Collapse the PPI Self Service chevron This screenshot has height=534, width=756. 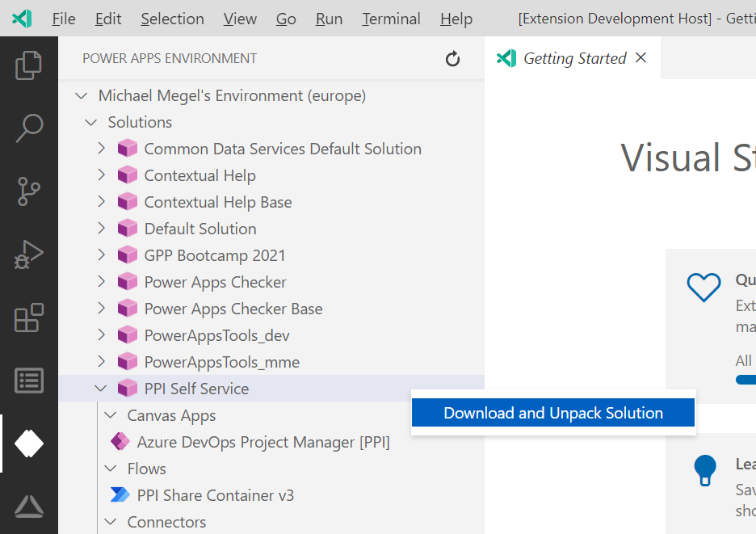click(x=101, y=388)
